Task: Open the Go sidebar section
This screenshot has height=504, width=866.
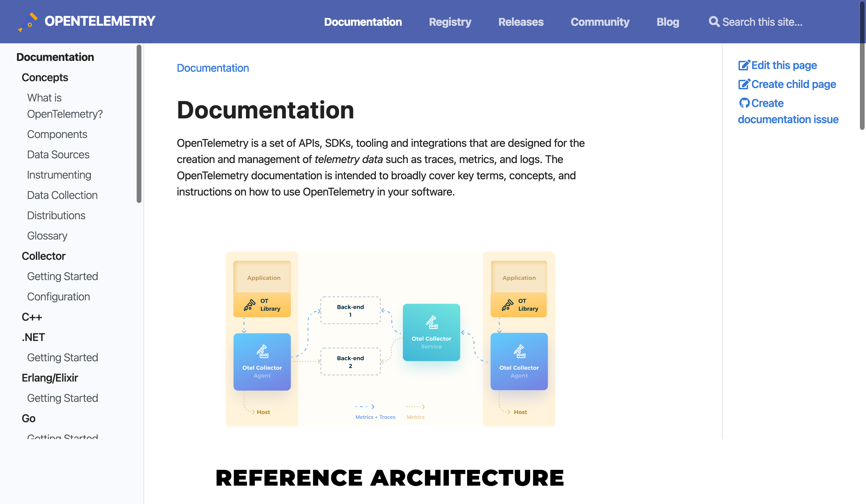Action: pos(28,418)
